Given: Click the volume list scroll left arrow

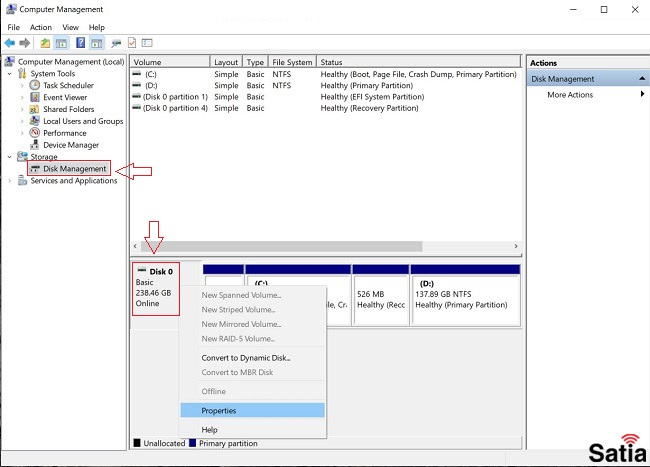Looking at the screenshot, I should tap(135, 246).
